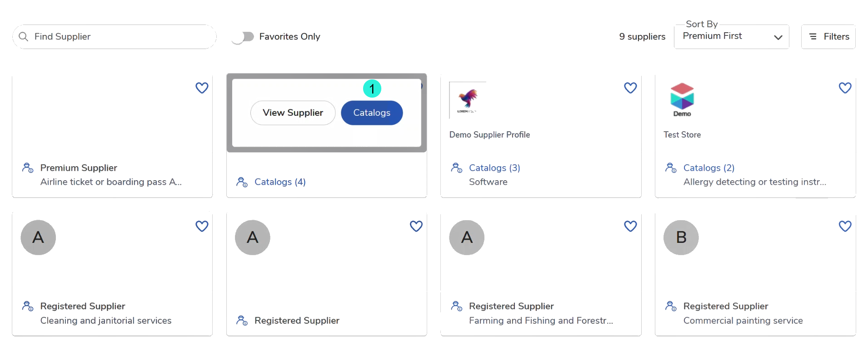This screenshot has height=345, width=868.
Task: Open the Catalogs (4) link
Action: click(x=280, y=182)
